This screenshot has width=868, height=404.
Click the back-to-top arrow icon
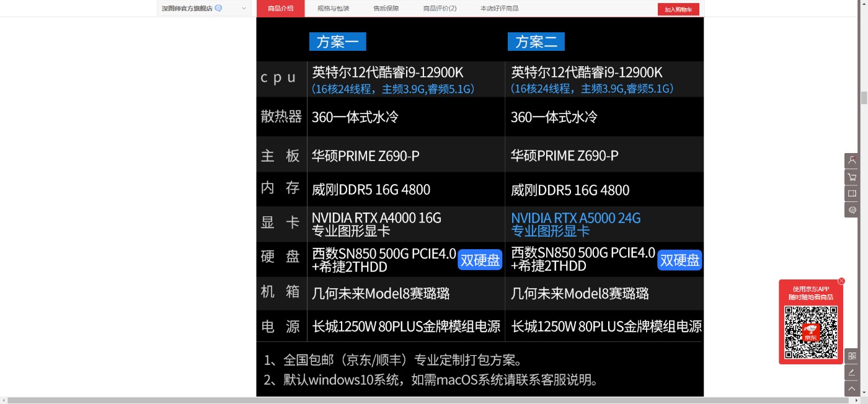tap(852, 389)
